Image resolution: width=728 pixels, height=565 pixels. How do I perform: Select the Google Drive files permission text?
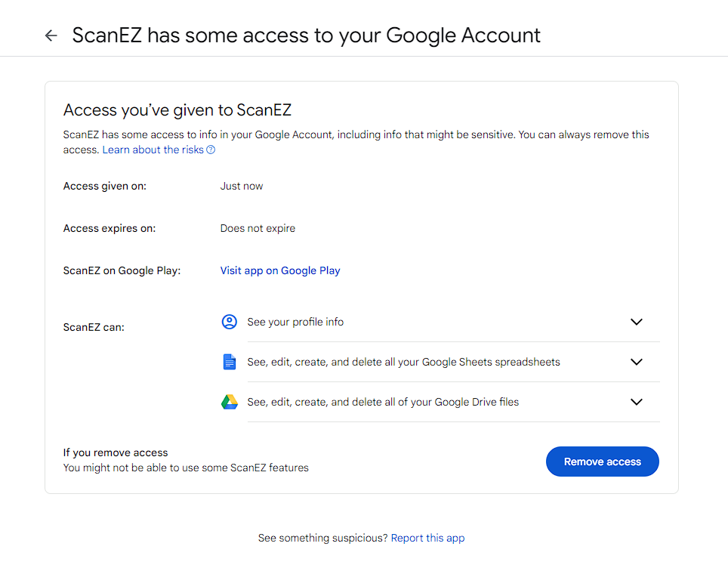coord(383,402)
